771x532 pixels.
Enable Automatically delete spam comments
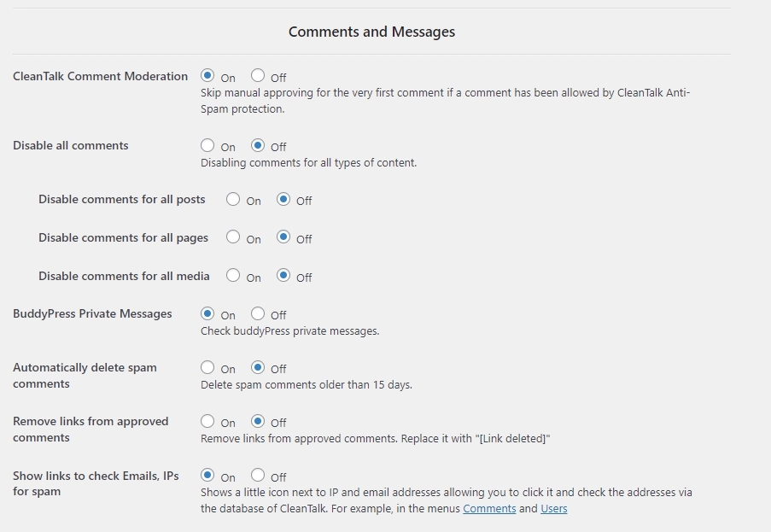[x=206, y=368]
